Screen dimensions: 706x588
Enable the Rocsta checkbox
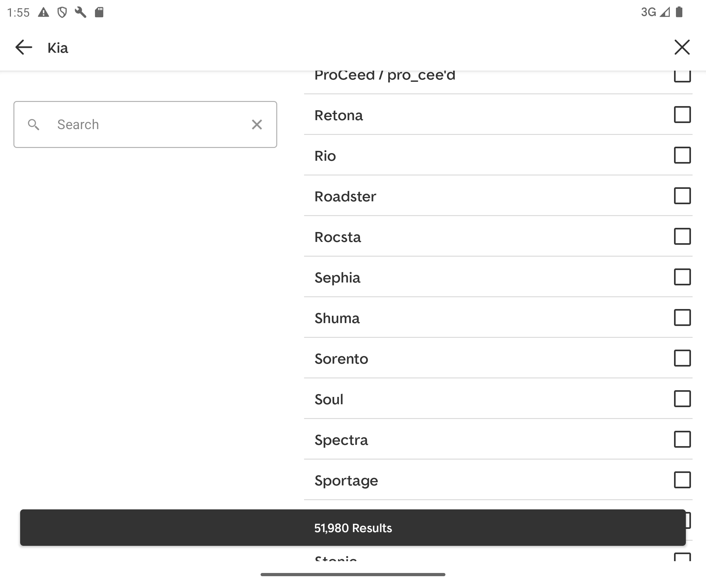[x=682, y=236]
